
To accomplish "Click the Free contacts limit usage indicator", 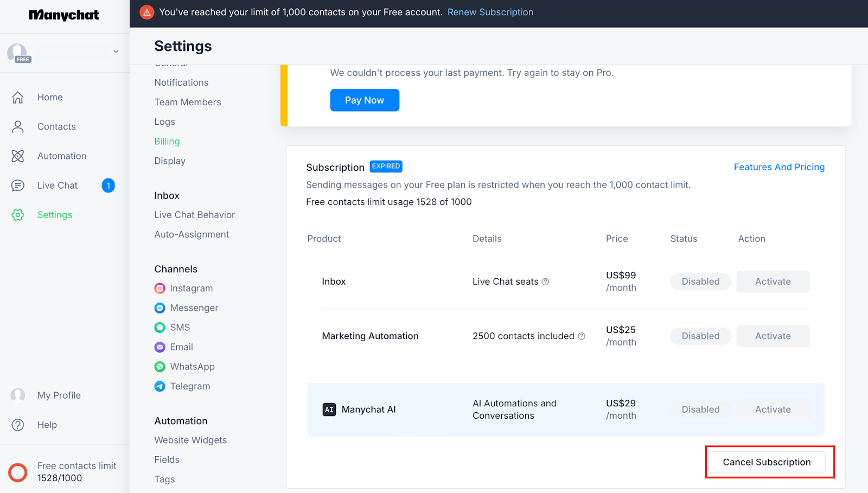I will (x=18, y=472).
